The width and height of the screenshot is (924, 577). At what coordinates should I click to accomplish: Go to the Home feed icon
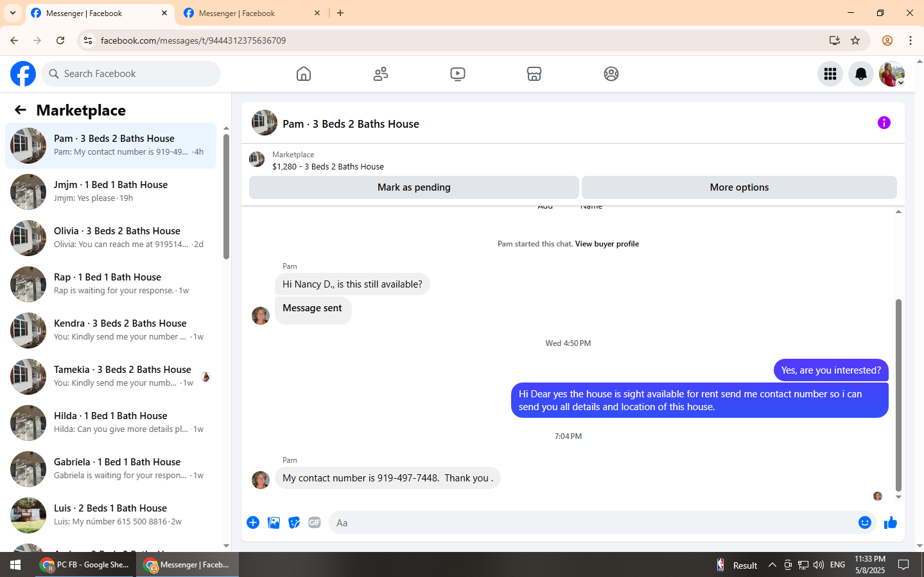(x=304, y=74)
